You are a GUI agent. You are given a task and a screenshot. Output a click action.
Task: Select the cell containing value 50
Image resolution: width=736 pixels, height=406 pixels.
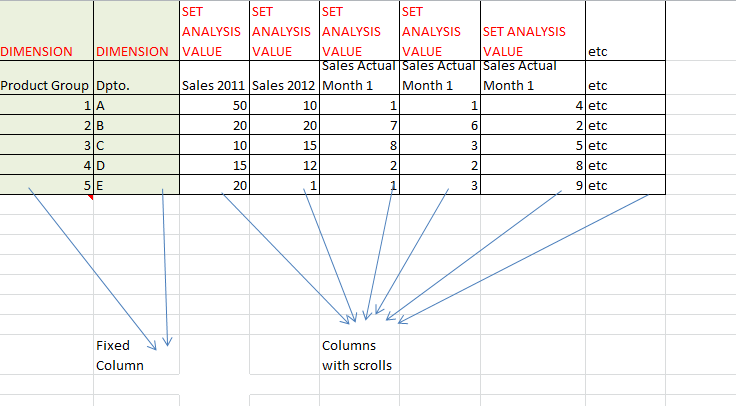214,105
